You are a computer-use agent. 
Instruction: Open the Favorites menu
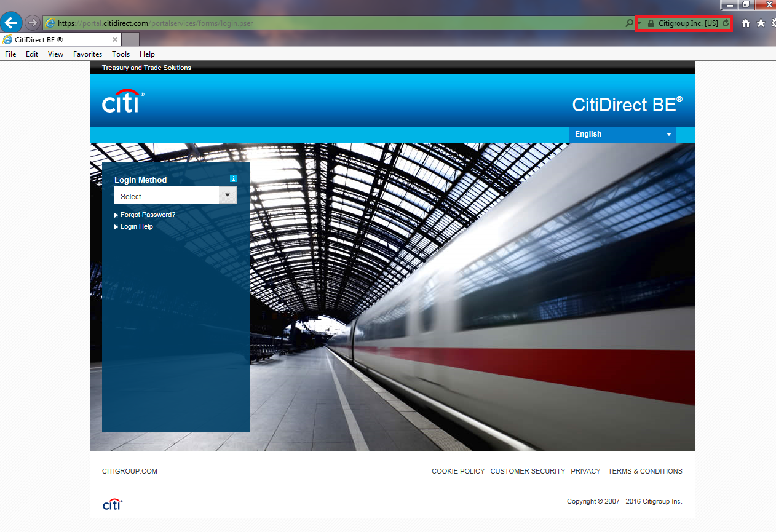[87, 54]
